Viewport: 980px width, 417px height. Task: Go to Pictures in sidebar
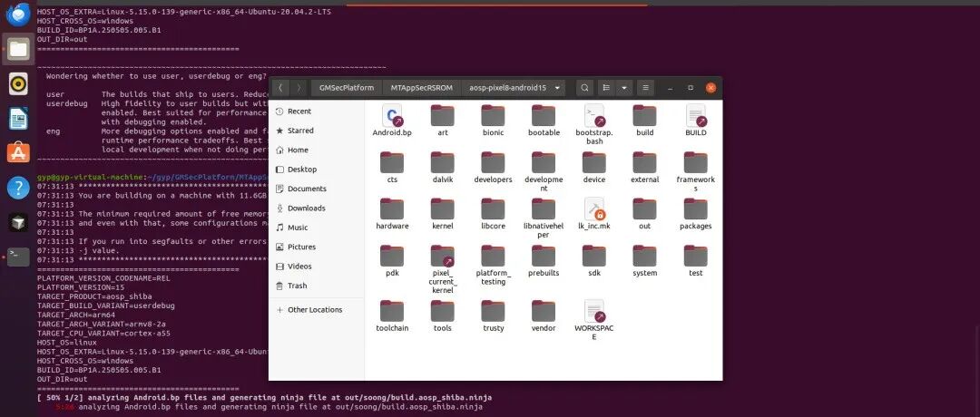(317, 247)
